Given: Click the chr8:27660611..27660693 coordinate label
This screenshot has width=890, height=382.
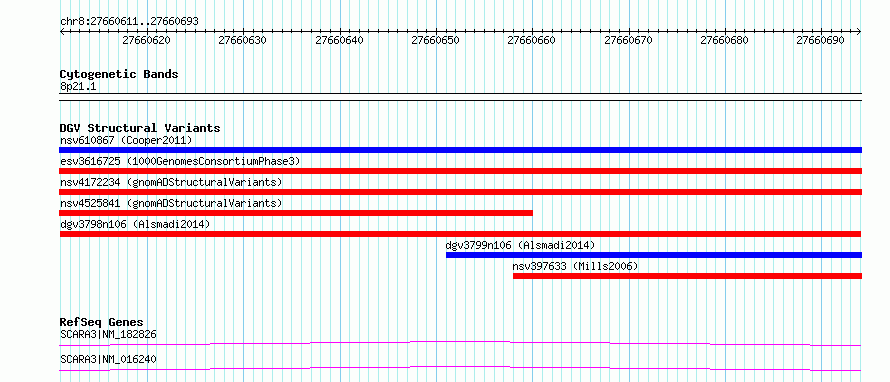Looking at the screenshot, I should click(x=129, y=22).
